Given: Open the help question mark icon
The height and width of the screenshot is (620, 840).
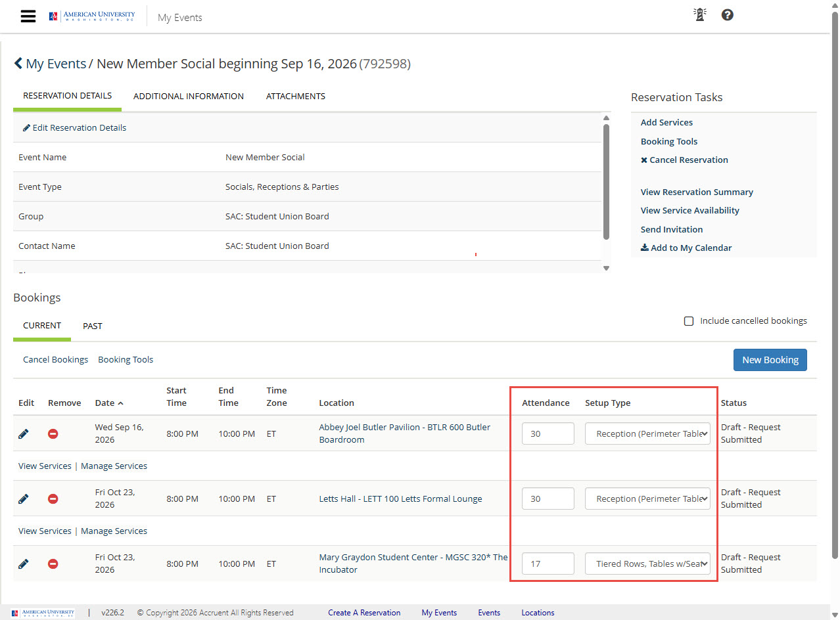Looking at the screenshot, I should [x=727, y=14].
